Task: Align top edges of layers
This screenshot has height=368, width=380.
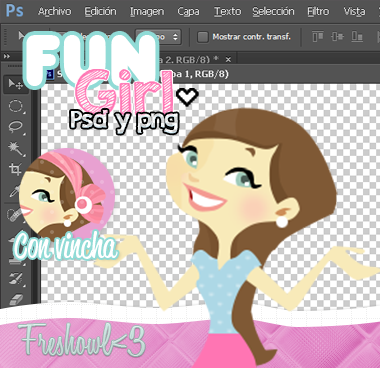Action: (x=318, y=36)
